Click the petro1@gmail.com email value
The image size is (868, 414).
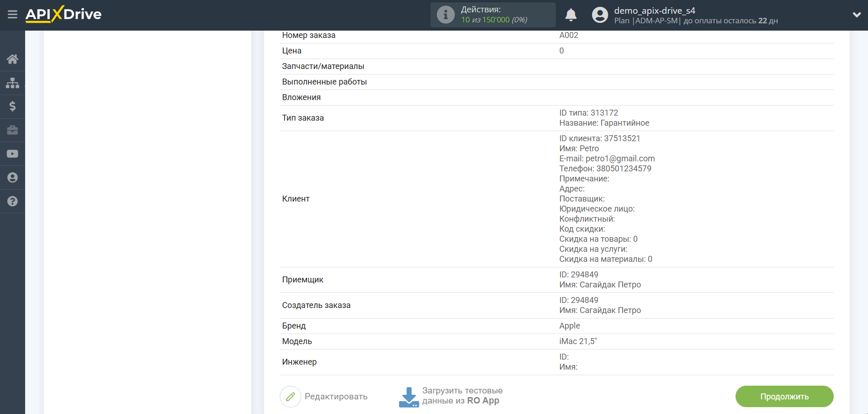point(620,159)
